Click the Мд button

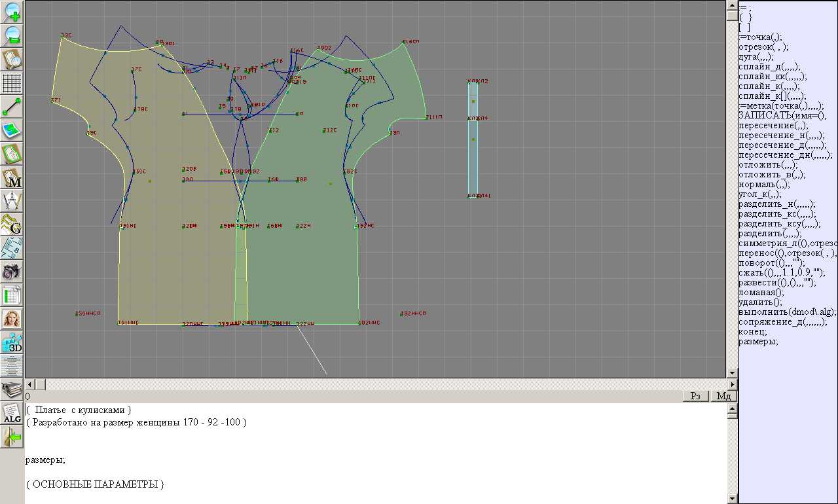tap(723, 396)
